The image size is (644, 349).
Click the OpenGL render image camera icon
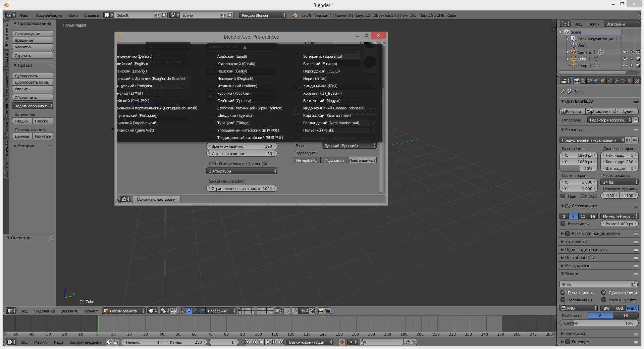click(321, 311)
